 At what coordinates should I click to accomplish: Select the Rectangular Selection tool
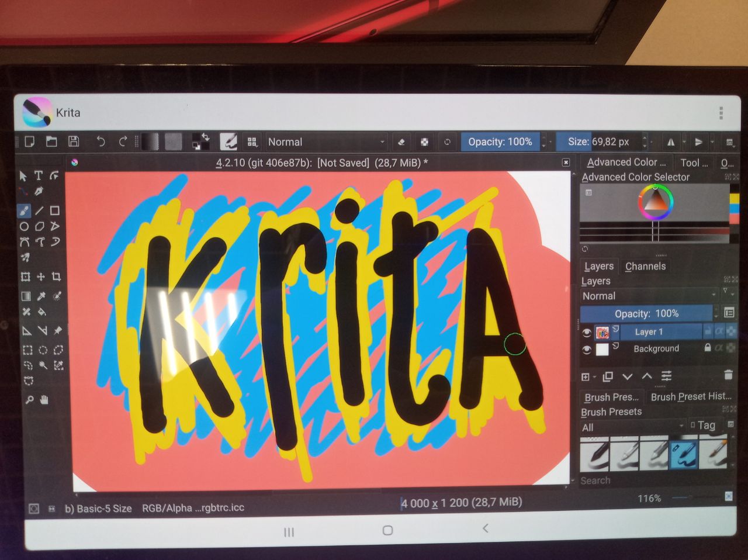[27, 350]
